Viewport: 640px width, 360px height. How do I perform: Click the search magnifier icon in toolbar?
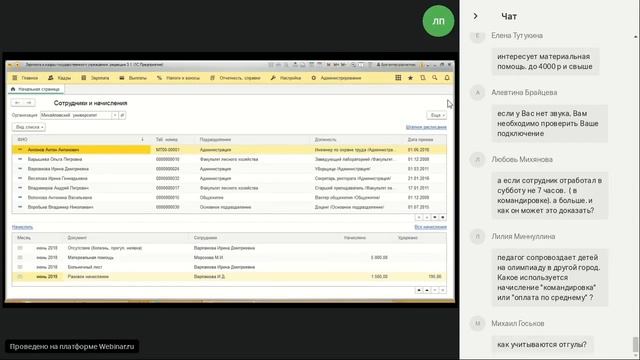pos(435,78)
